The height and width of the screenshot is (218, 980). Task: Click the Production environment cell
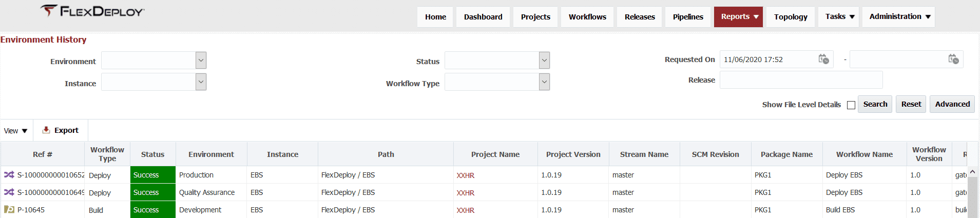click(x=211, y=175)
